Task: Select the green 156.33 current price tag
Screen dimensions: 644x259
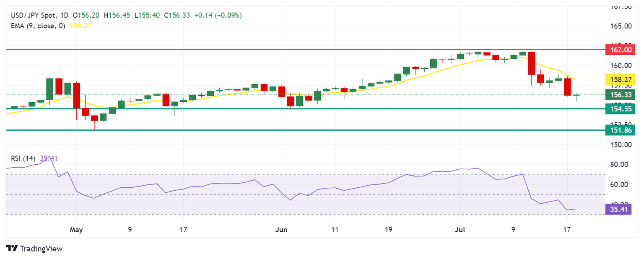Action: (x=621, y=95)
